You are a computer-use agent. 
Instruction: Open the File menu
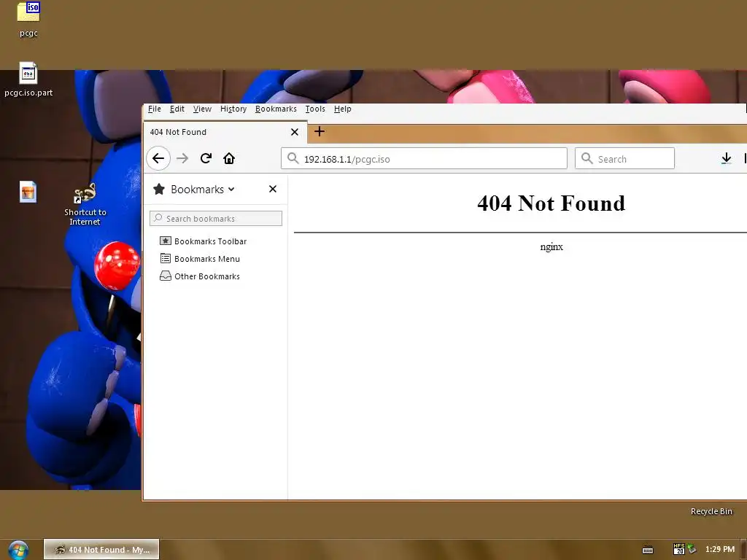(x=155, y=109)
